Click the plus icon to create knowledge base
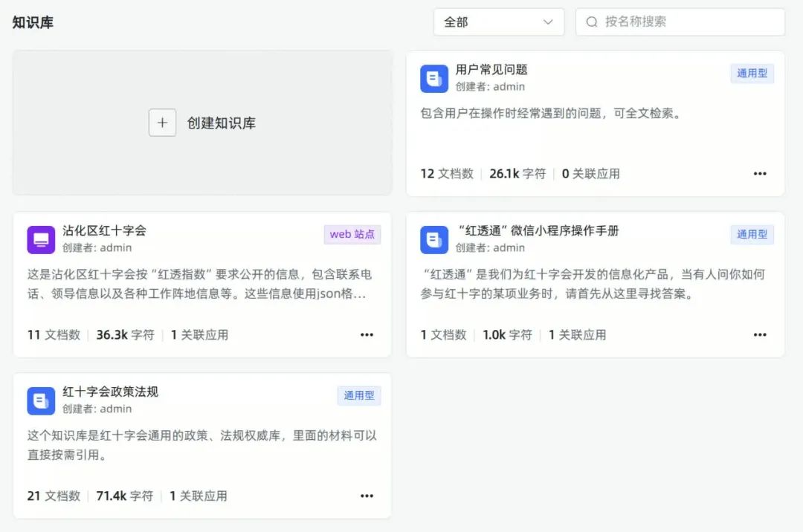This screenshot has width=803, height=532. tap(162, 123)
